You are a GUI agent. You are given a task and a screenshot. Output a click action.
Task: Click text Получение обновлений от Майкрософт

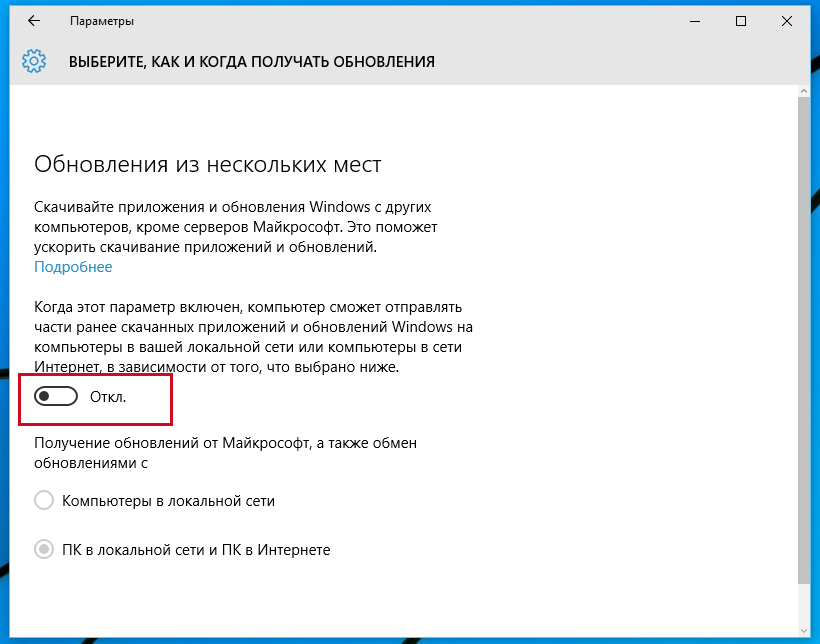coord(172,443)
